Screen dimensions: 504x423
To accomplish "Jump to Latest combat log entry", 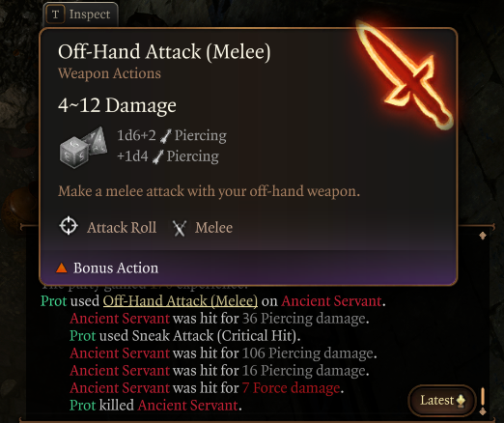I will [x=442, y=401].
